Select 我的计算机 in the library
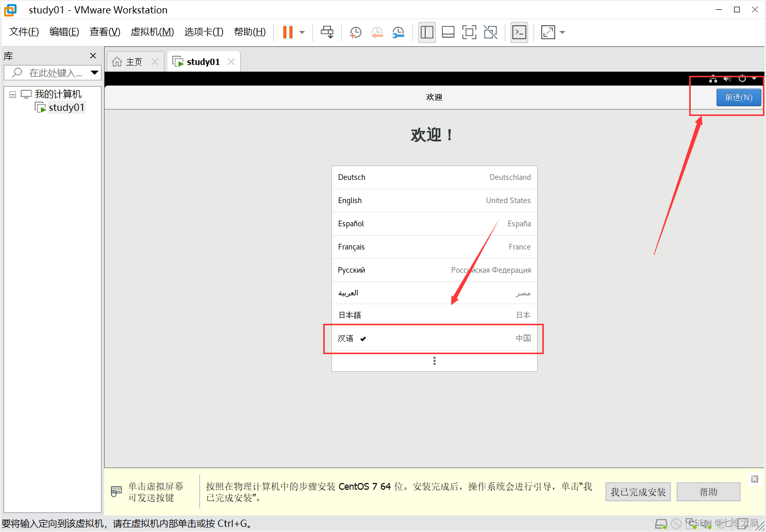766x532 pixels. 58,94
